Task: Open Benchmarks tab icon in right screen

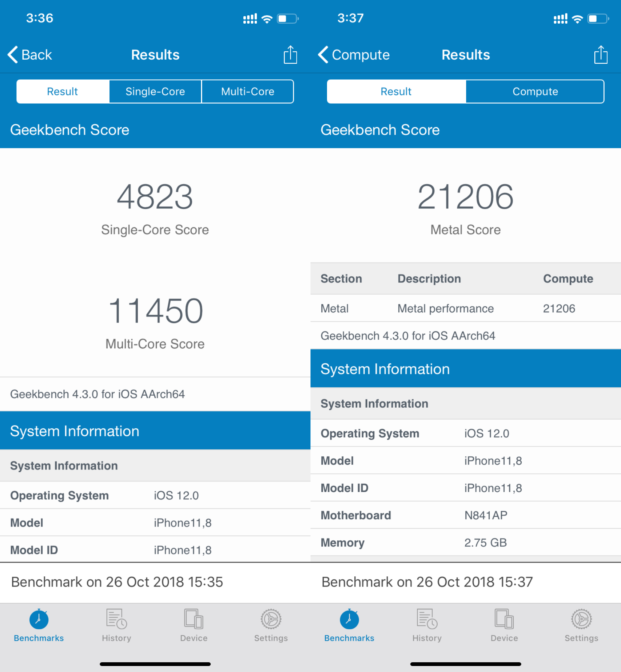Action: pos(349,619)
